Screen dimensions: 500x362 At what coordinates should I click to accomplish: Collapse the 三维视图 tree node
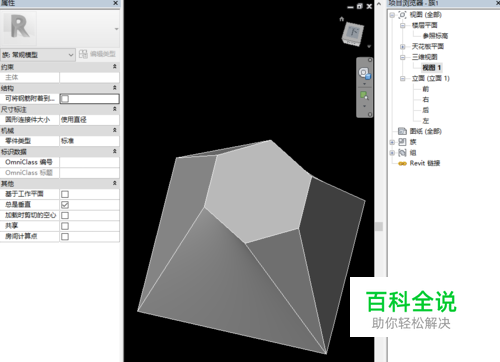(403, 57)
